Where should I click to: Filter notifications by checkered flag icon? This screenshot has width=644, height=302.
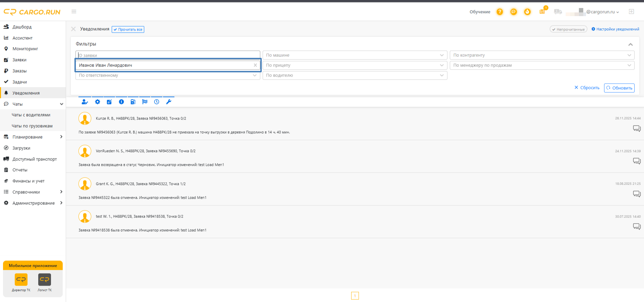point(145,102)
